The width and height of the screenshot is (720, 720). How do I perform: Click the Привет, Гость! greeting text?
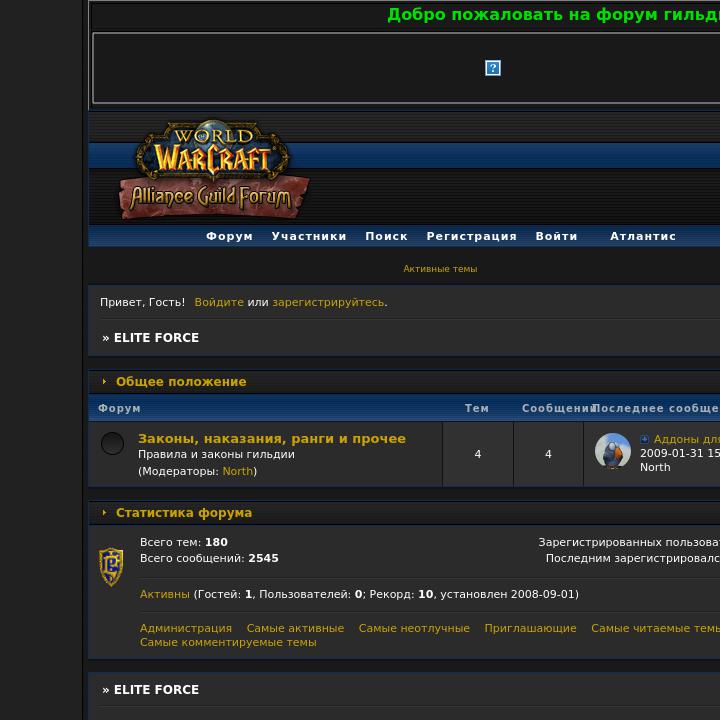[142, 302]
